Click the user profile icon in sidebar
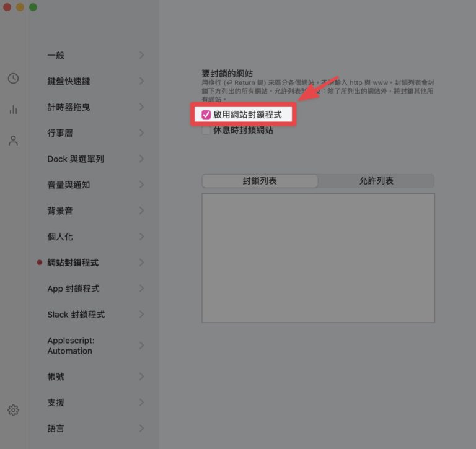476x449 pixels. click(13, 141)
